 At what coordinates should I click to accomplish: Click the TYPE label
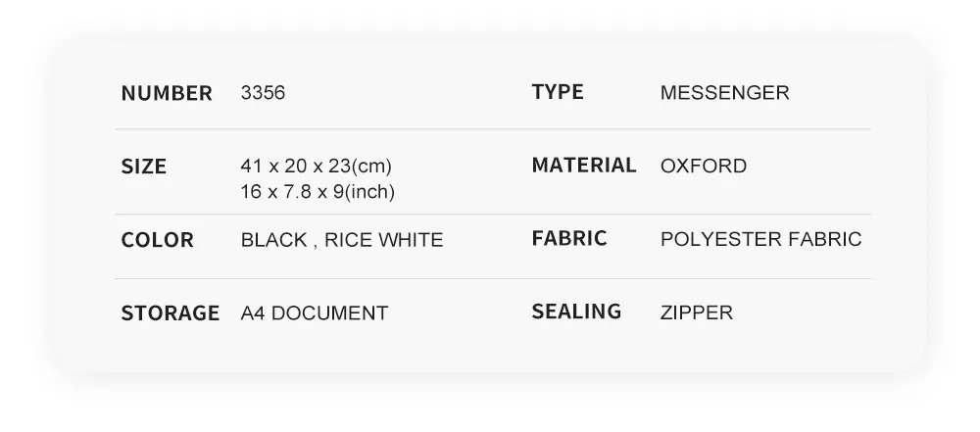tap(558, 92)
